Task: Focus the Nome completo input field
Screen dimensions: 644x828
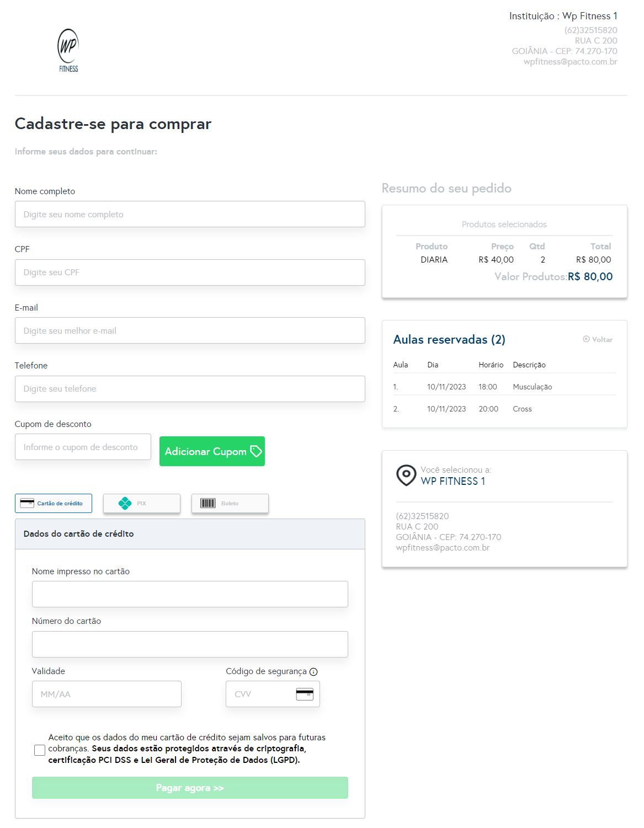Action: pyautogui.click(x=190, y=214)
